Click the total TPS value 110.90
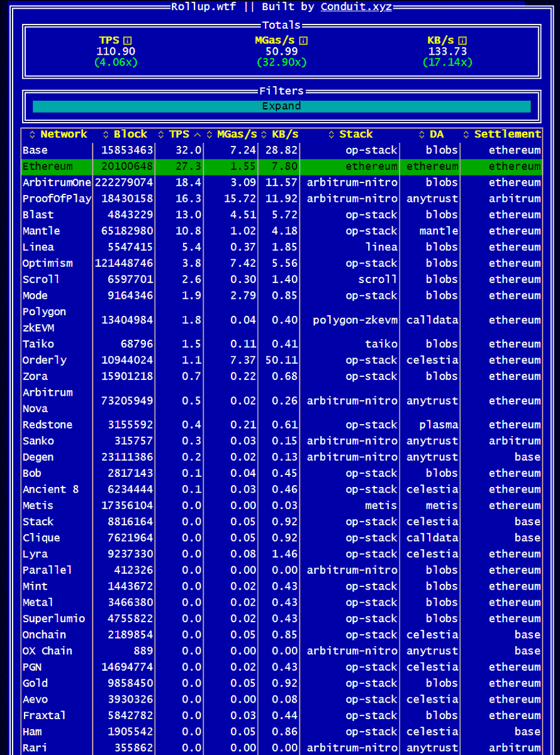This screenshot has height=755, width=560. tap(116, 52)
